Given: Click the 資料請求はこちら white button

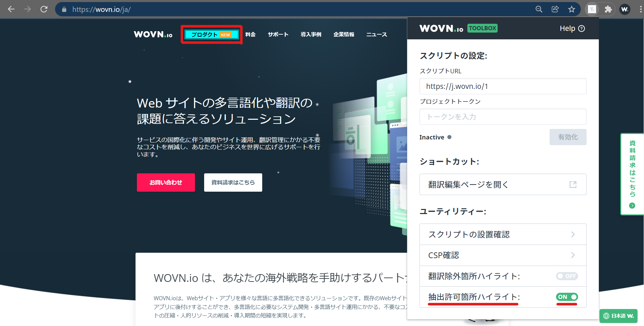Looking at the screenshot, I should pos(233,183).
